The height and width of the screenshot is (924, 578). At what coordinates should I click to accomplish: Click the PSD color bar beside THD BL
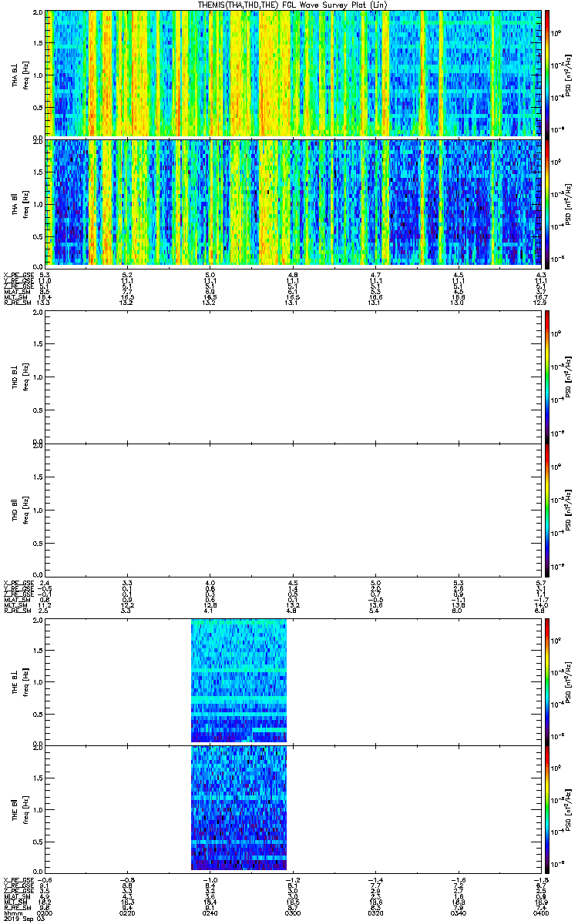(x=547, y=377)
